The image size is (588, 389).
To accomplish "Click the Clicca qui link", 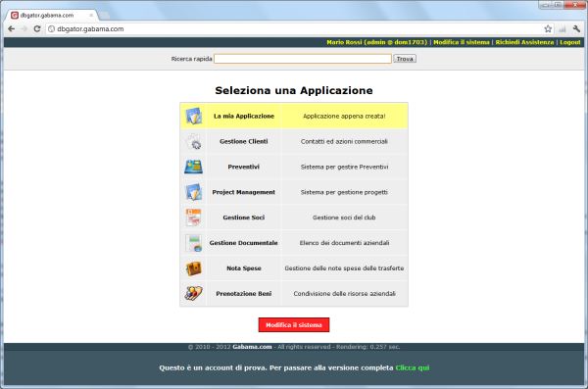I will point(413,367).
